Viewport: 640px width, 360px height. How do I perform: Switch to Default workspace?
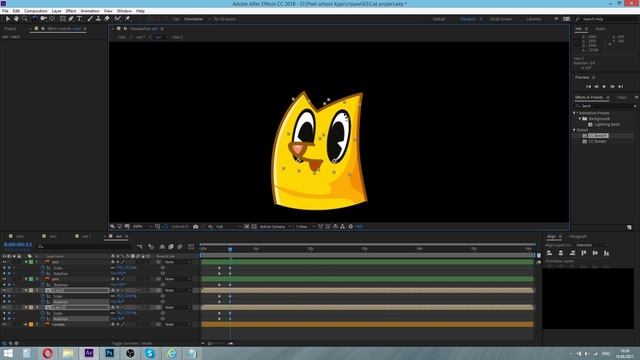tap(439, 19)
